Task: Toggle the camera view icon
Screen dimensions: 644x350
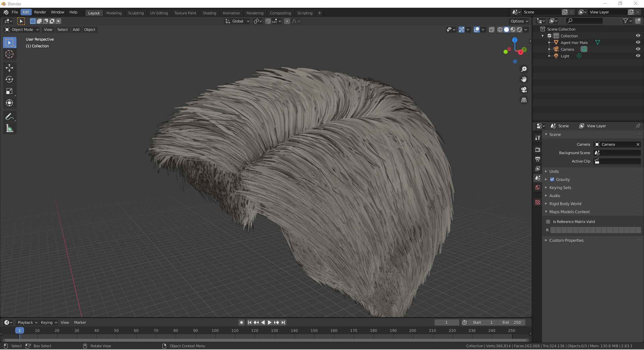Action: tap(524, 90)
